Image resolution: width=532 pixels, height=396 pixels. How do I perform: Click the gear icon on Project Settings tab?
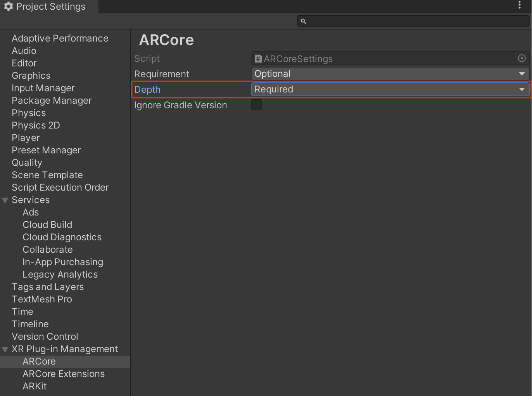pyautogui.click(x=8, y=6)
